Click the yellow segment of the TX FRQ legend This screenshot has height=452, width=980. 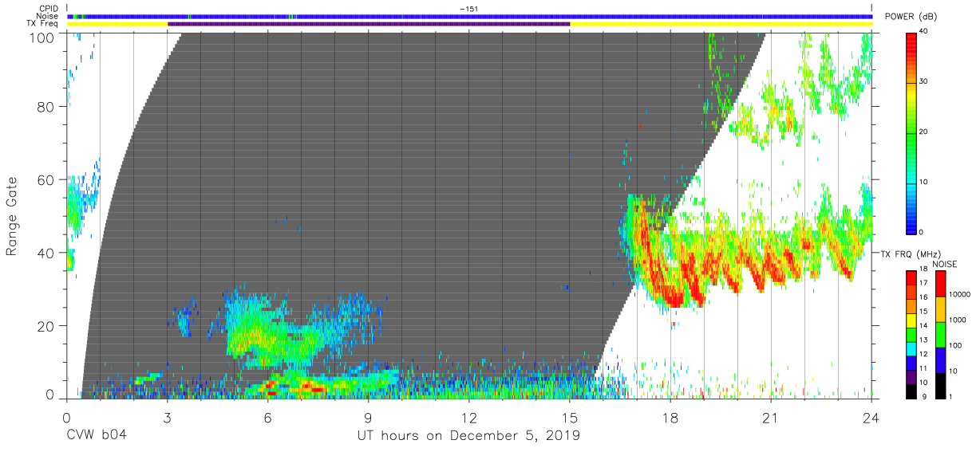click(911, 320)
